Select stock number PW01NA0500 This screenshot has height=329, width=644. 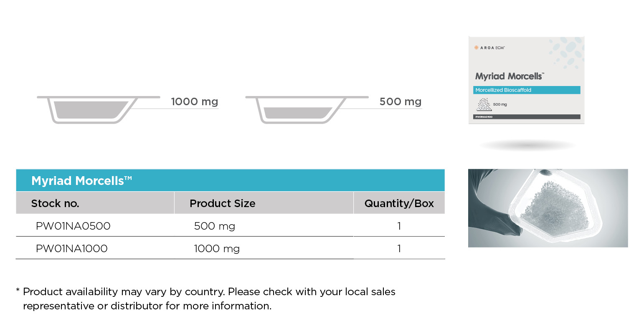pyautogui.click(x=73, y=226)
